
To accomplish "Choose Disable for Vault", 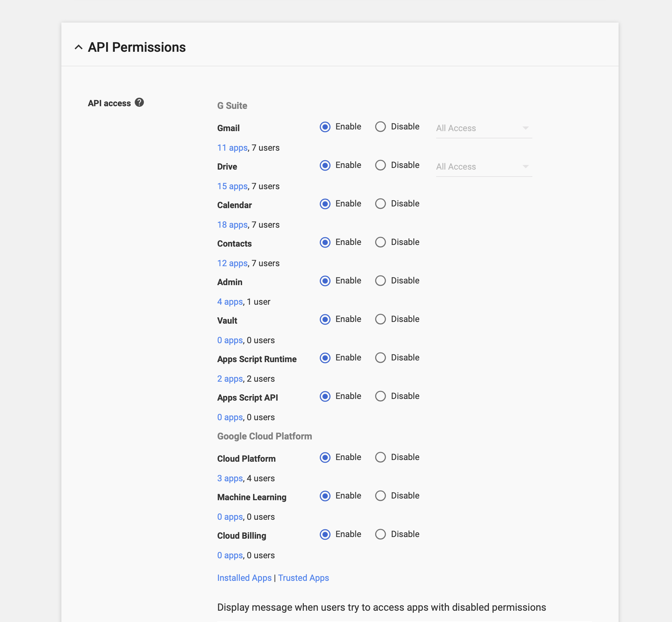I will click(380, 319).
